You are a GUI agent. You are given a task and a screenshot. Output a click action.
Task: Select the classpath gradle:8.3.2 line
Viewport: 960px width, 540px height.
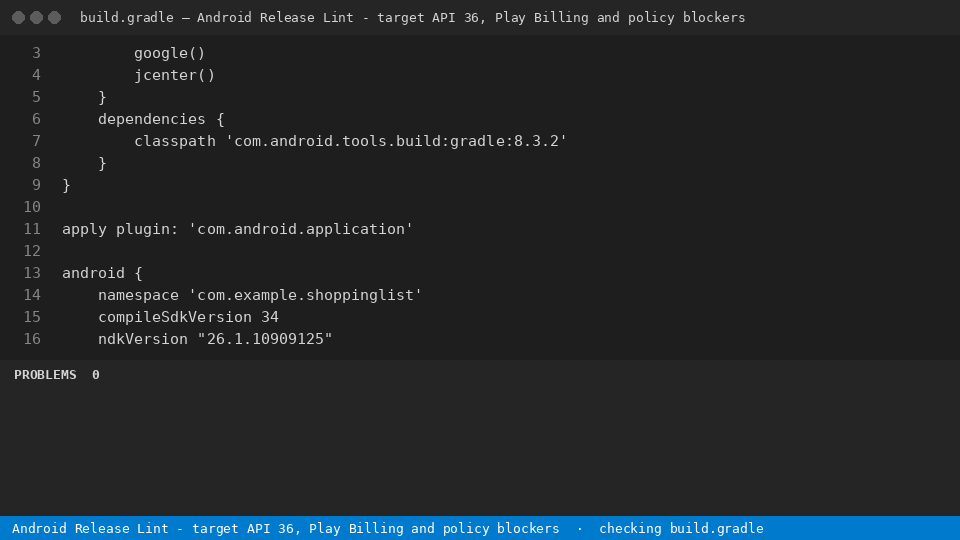pos(351,141)
